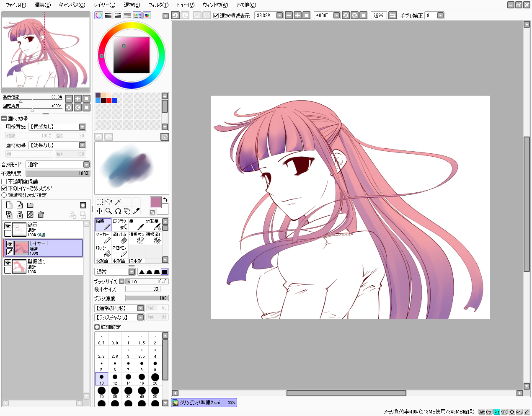Click the クリッピング準備2.sai document tab
Viewport: 532px width, 416px height.
[204, 402]
